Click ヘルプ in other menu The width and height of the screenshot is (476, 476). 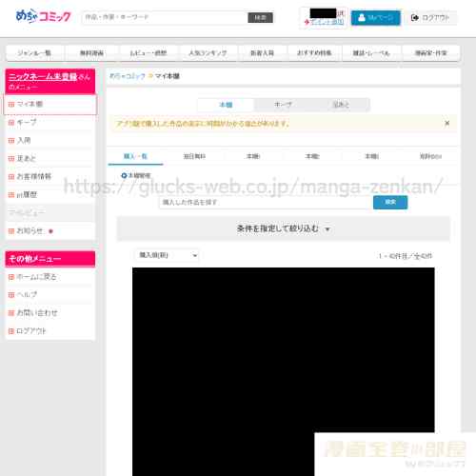click(50, 295)
